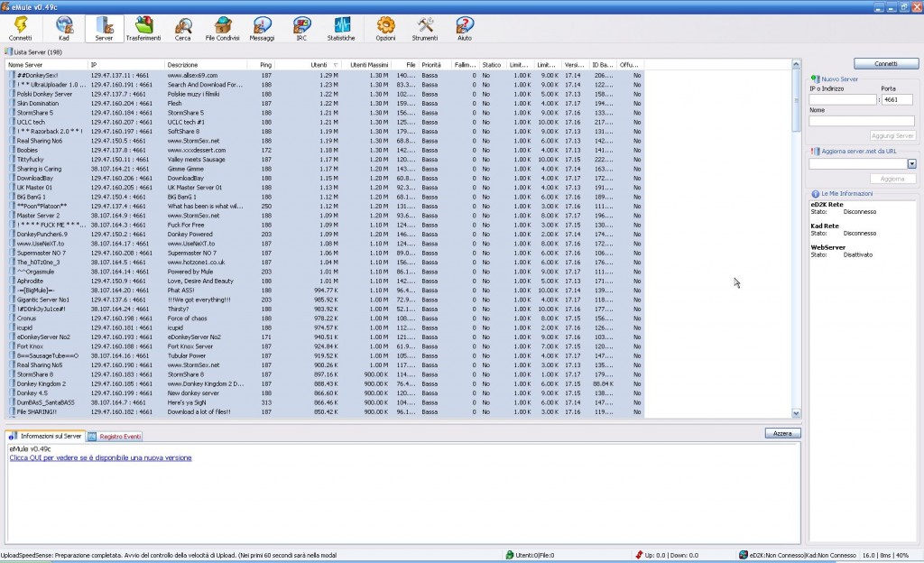Click status bar eD2K connection icon
This screenshot has width=924, height=563.
point(744,555)
